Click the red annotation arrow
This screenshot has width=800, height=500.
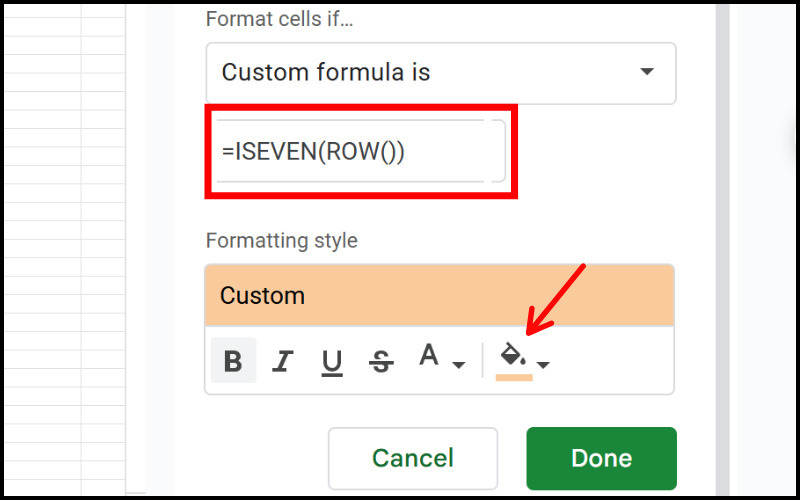tap(556, 298)
